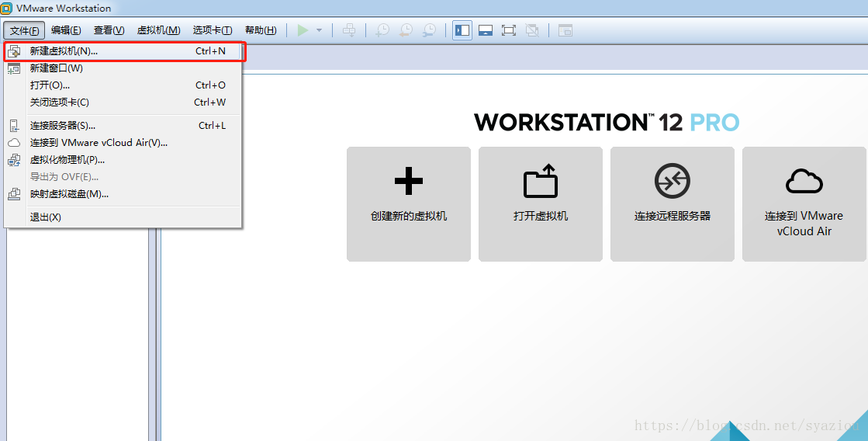
Task: Open the 查看(V) menu
Action: click(109, 30)
